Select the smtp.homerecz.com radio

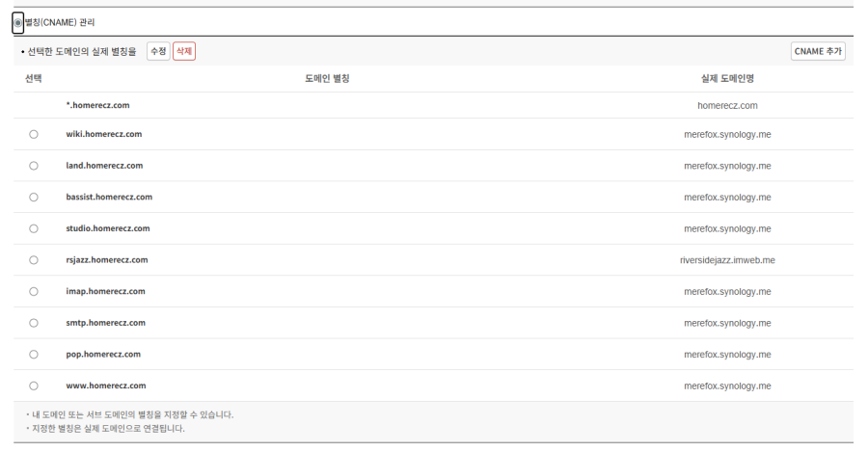34,323
